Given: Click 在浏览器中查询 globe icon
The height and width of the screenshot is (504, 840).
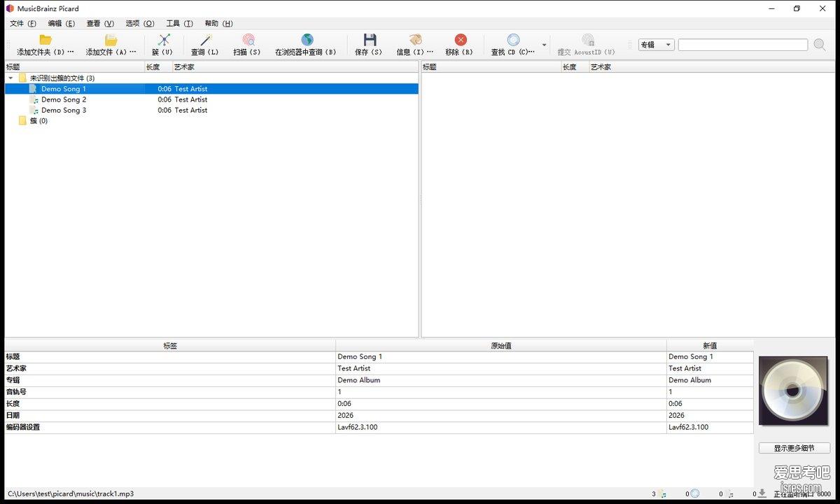Looking at the screenshot, I should tap(307, 40).
